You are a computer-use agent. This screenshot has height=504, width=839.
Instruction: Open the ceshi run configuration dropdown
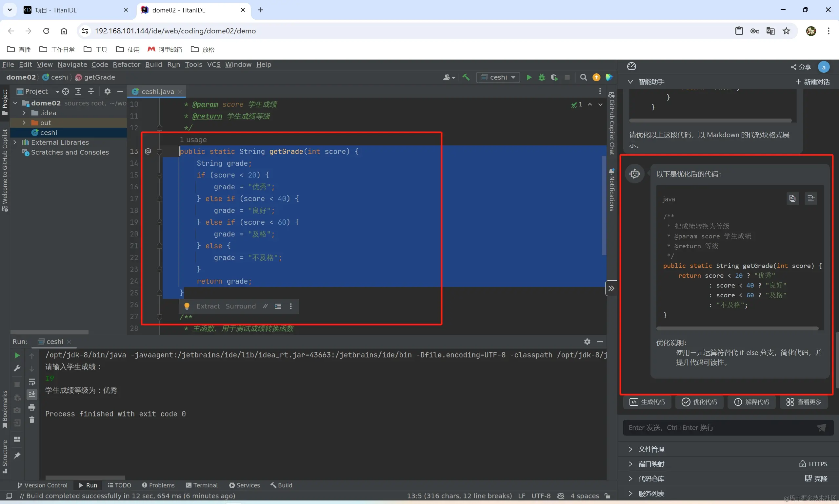point(498,77)
